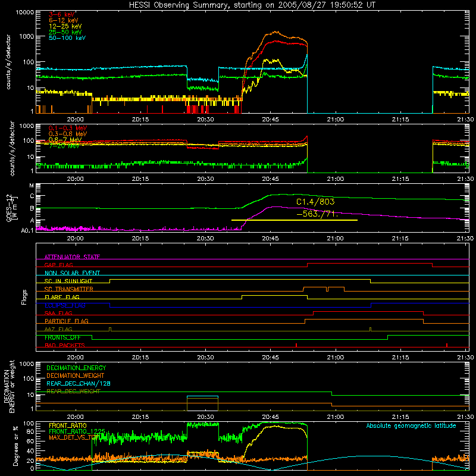Select the PARTICLE_FLAG label
Screen dimensions: 476x476
click(x=67, y=321)
